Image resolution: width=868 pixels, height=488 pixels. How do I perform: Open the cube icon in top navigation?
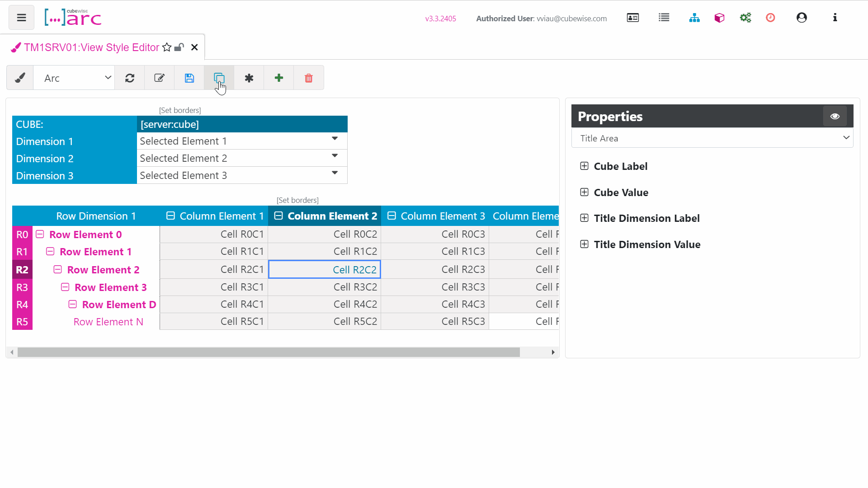tap(719, 18)
